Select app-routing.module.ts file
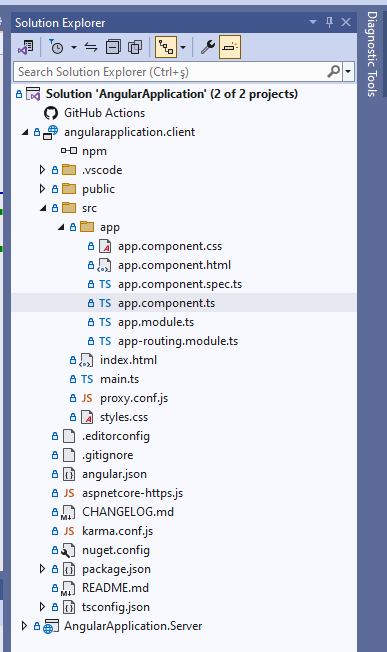Screen dimensions: 387x652 coord(178,341)
